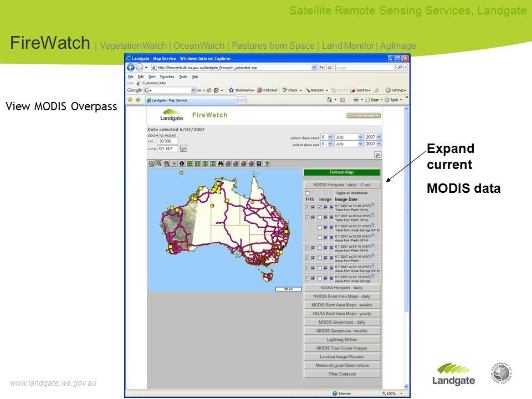
Task: Click the Google toolbar Settings icon
Action: (388, 90)
